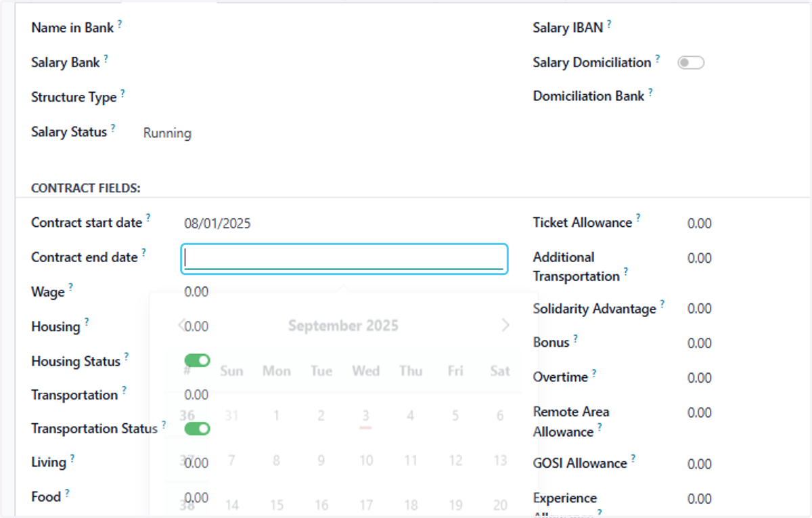
Task: Click the Salary Status value Running
Action: [167, 133]
